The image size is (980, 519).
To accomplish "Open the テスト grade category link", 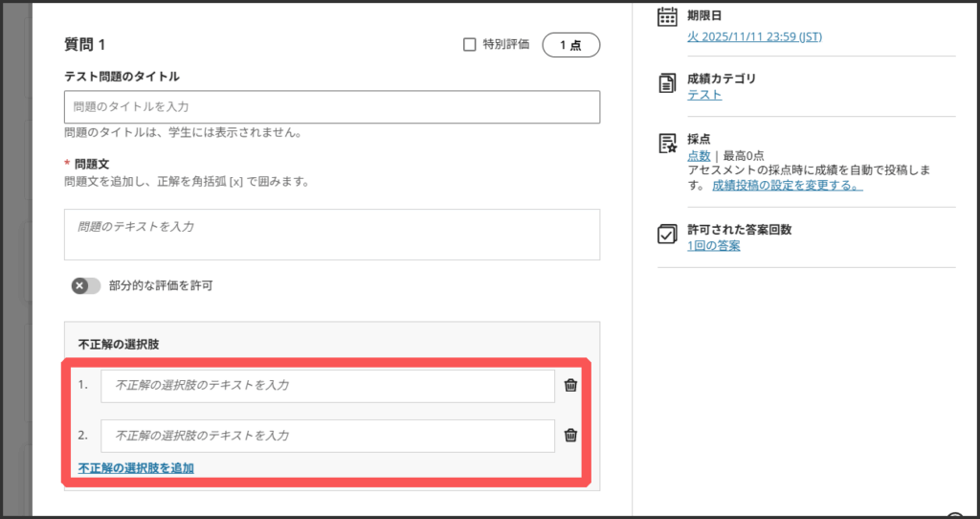I will pos(704,94).
